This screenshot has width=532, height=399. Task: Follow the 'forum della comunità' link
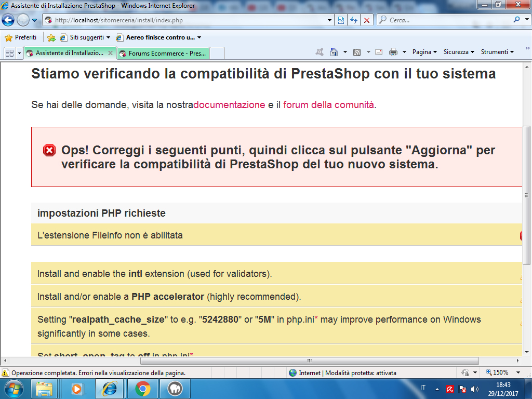tap(328, 104)
